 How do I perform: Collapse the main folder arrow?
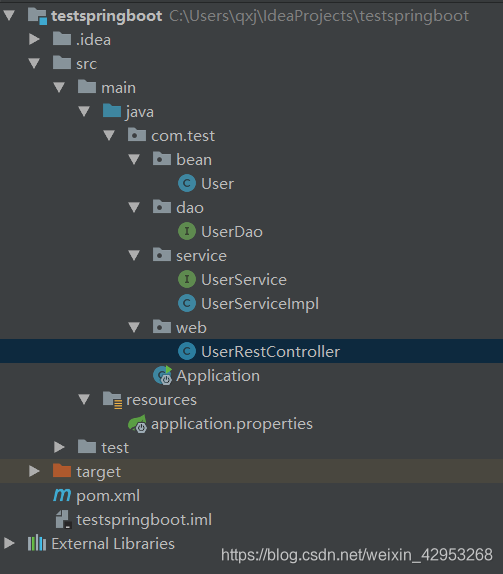pos(59,87)
